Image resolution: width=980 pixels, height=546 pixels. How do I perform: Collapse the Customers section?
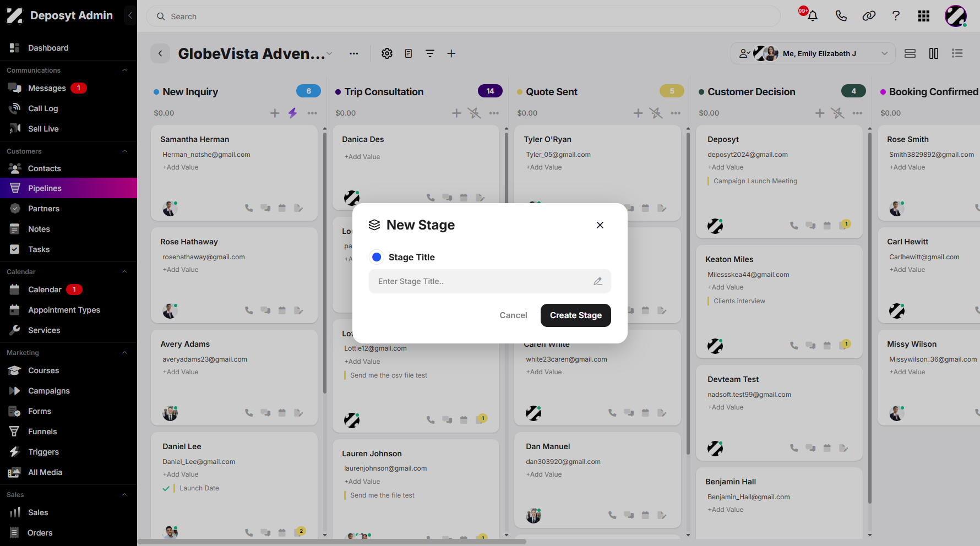coord(124,151)
